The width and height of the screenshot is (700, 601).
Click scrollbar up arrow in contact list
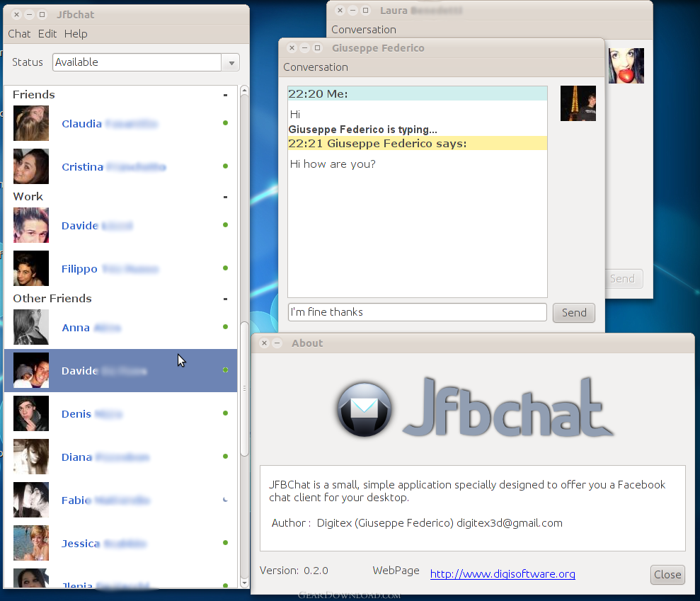pyautogui.click(x=244, y=90)
